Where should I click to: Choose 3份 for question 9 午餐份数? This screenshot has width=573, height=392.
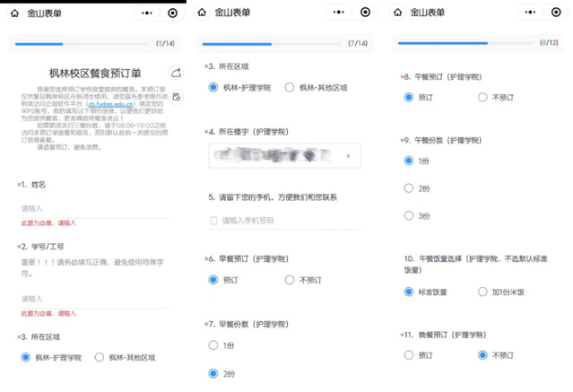point(409,215)
